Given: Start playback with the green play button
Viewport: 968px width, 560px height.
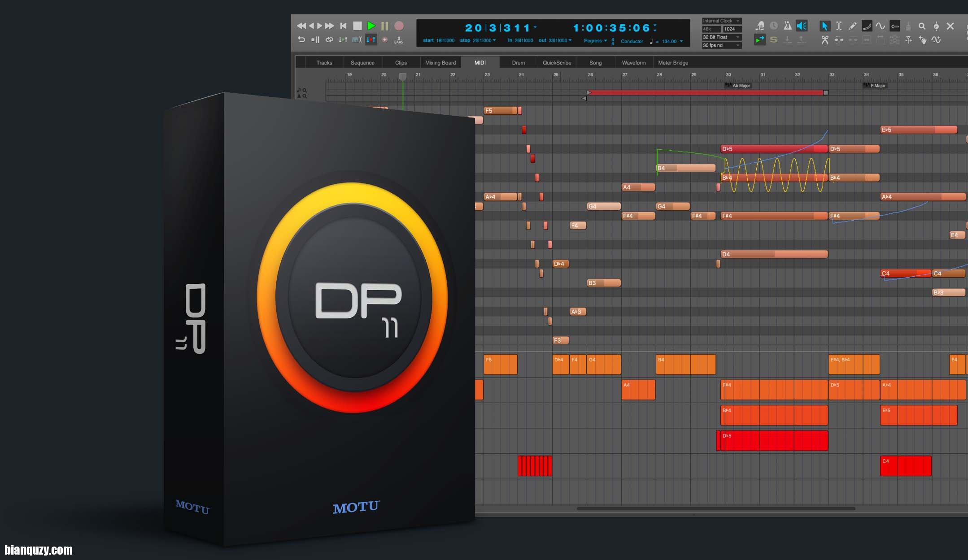Looking at the screenshot, I should [x=371, y=26].
